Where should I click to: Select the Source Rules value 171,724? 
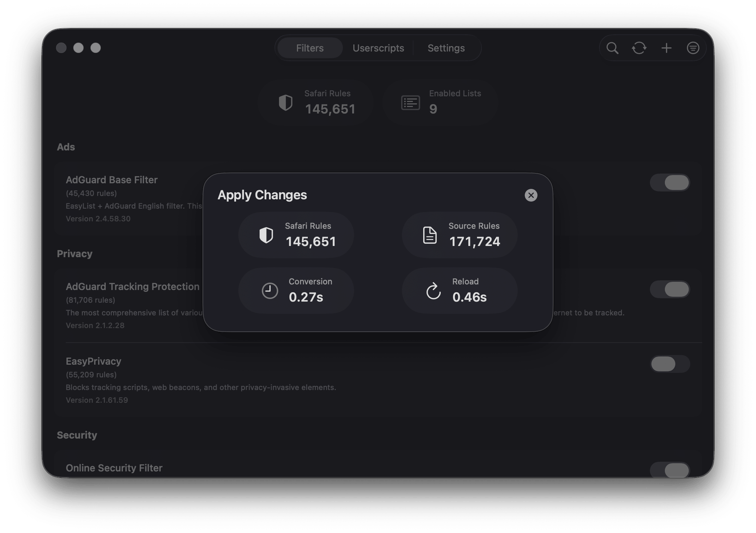click(x=475, y=242)
